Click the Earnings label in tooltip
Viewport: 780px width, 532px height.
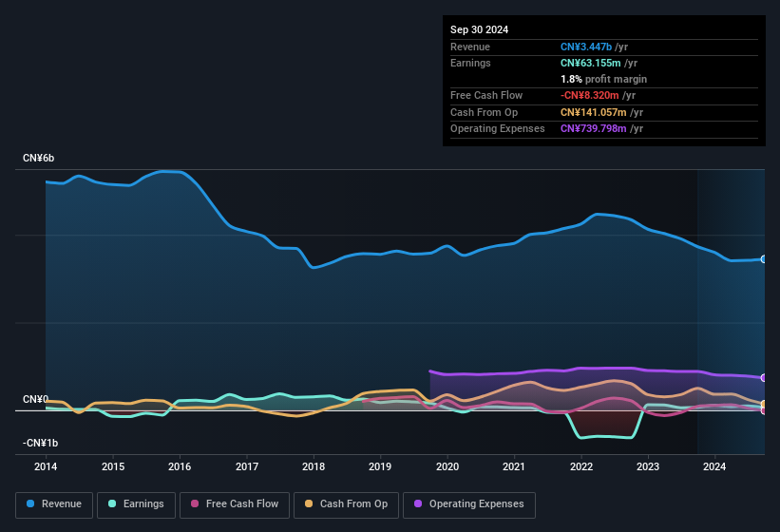(470, 63)
